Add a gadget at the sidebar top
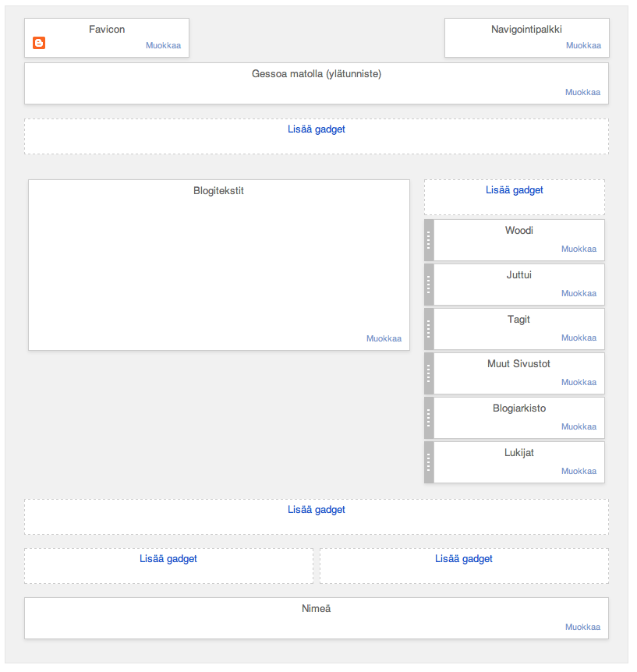This screenshot has width=637, height=672. click(515, 190)
